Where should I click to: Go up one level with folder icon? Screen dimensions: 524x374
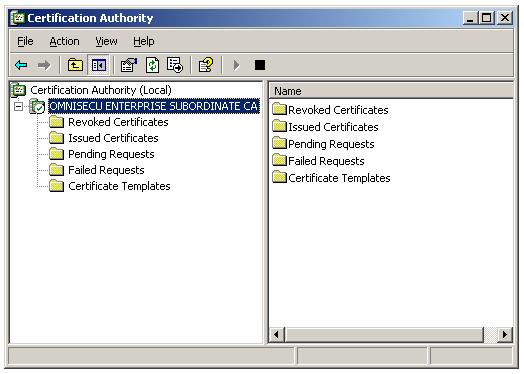click(x=75, y=65)
